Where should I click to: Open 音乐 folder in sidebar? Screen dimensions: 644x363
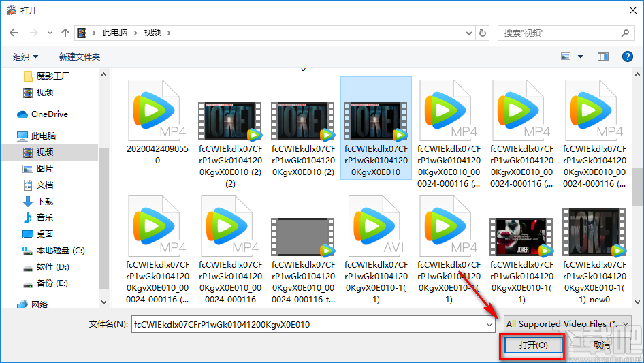coord(38,217)
